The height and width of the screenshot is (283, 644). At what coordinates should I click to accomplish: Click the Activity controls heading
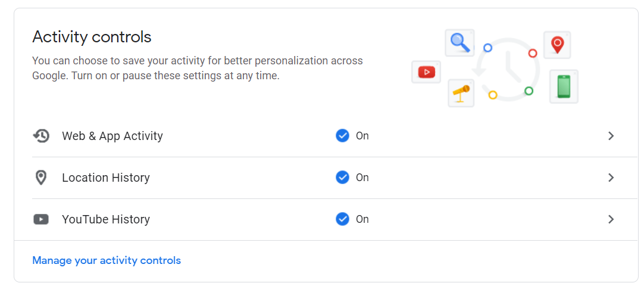[92, 37]
